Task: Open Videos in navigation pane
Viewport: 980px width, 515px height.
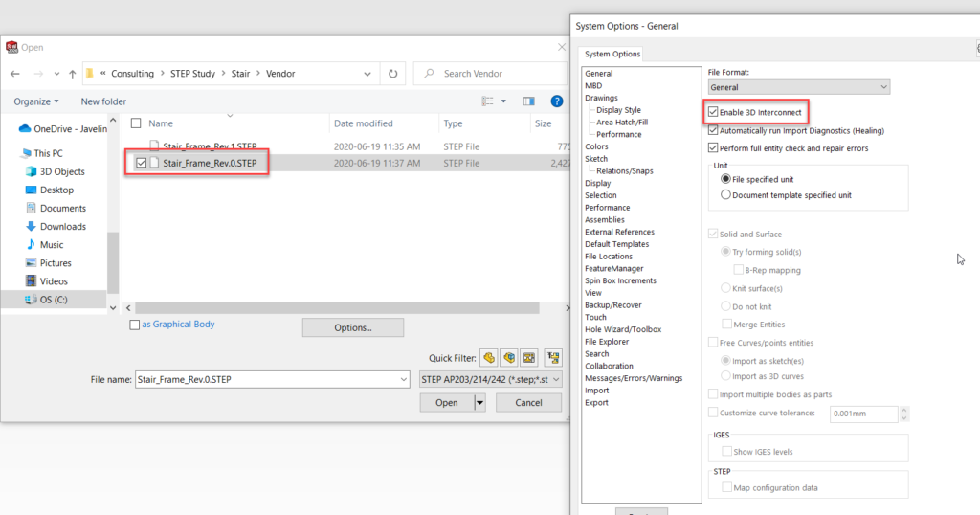Action: (46, 281)
